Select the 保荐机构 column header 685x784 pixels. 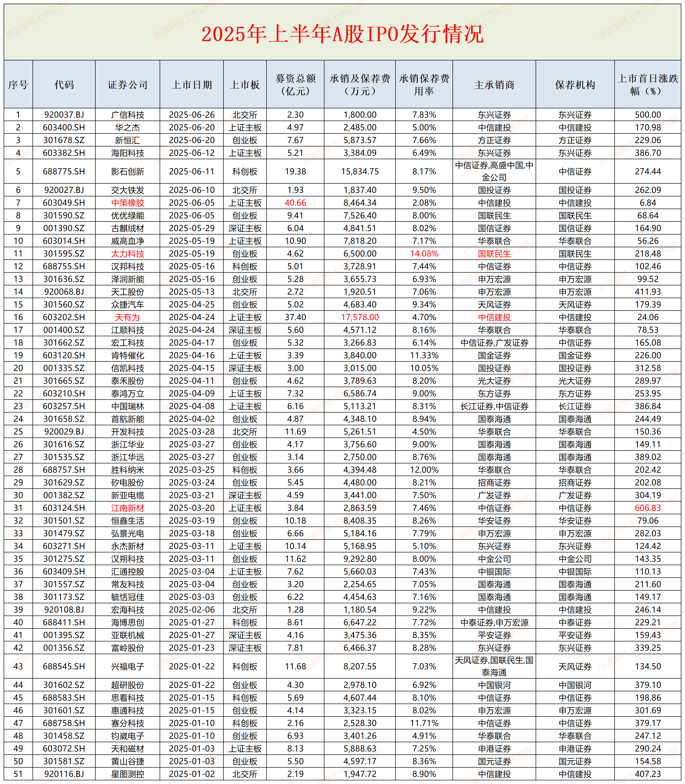[x=575, y=85]
